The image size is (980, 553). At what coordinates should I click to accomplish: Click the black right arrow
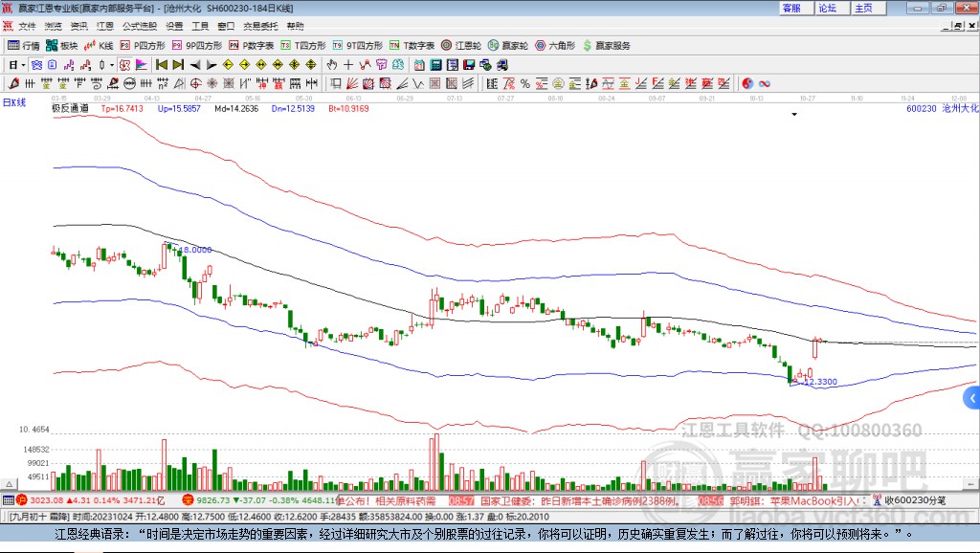tap(212, 65)
